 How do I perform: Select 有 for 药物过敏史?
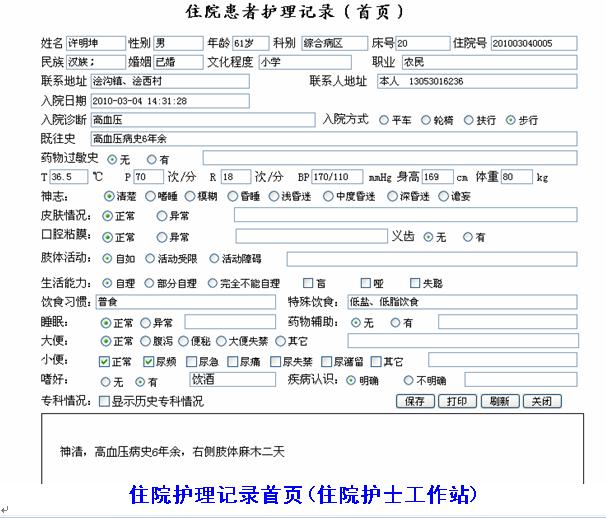151,159
